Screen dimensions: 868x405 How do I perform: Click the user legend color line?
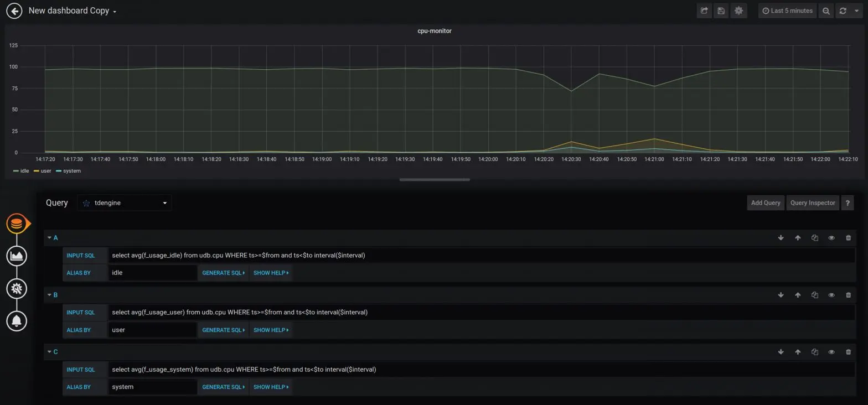pyautogui.click(x=37, y=171)
